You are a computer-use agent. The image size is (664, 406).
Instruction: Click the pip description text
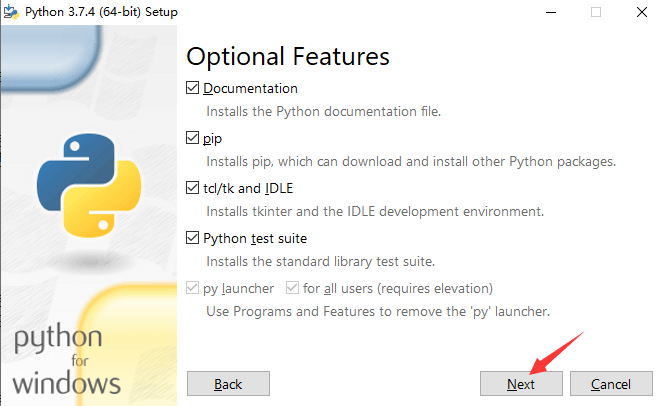click(410, 161)
